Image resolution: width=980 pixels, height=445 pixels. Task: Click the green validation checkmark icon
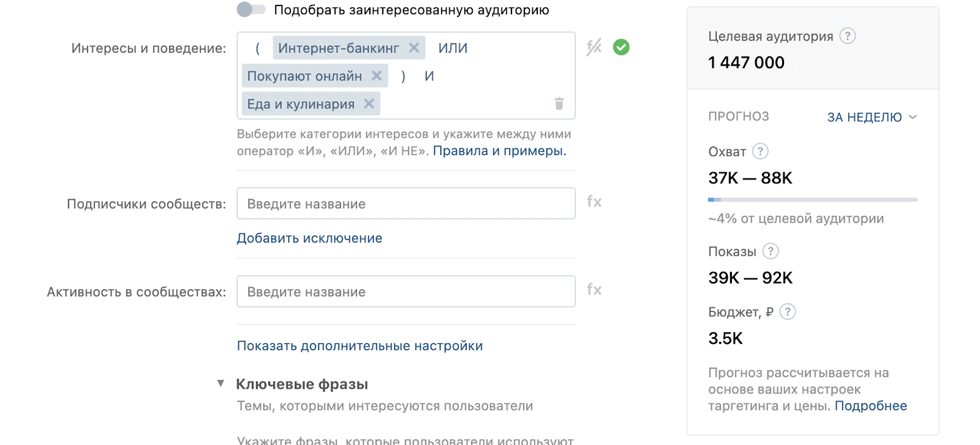[x=621, y=47]
